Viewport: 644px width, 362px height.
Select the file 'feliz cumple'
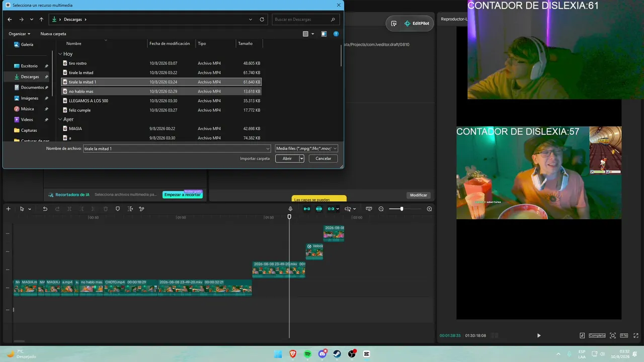click(x=161, y=110)
